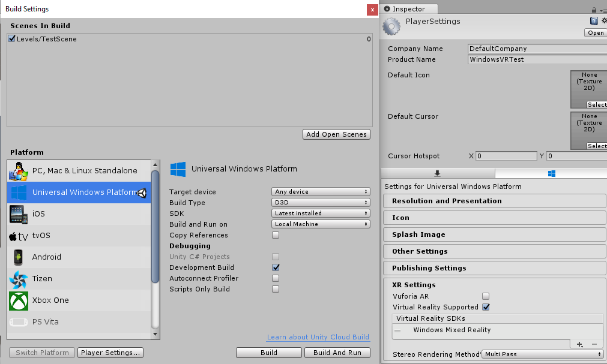Click the iOS platform device icon
This screenshot has width=607, height=364.
pyautogui.click(x=18, y=214)
